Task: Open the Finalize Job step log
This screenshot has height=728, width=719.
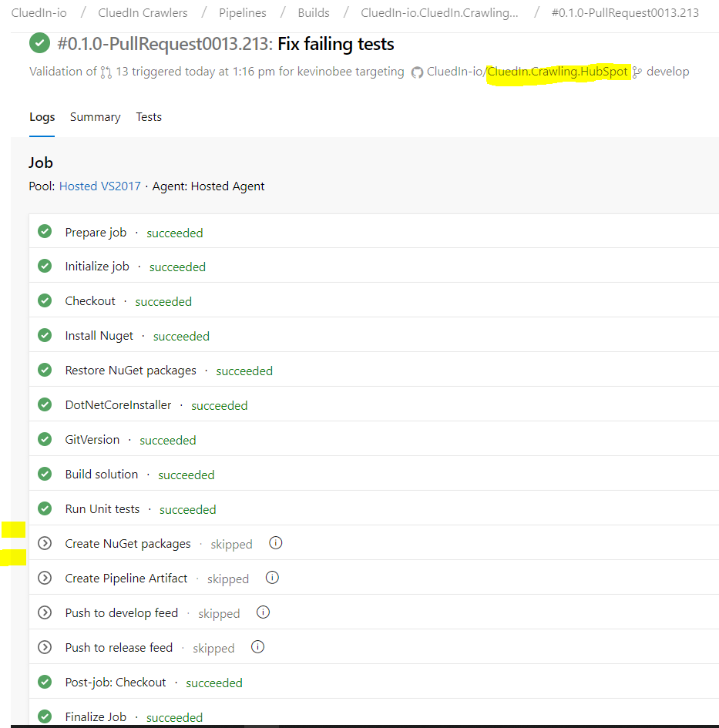Action: point(374,713)
